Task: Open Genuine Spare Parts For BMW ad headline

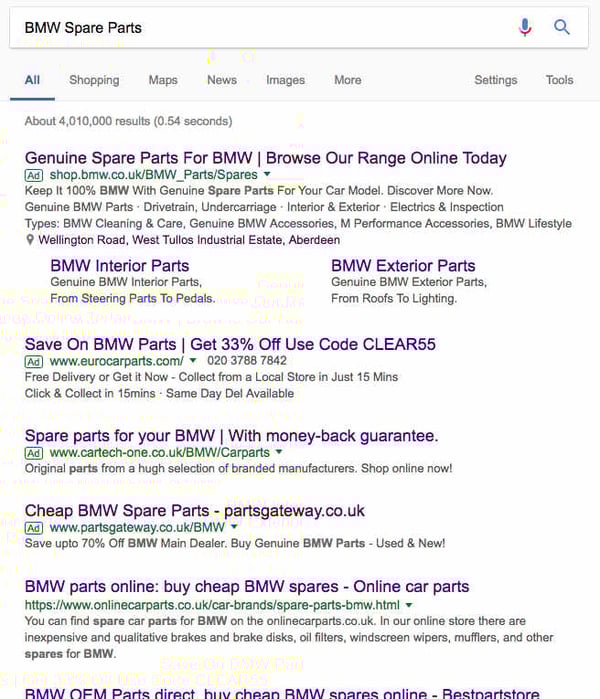Action: point(266,158)
